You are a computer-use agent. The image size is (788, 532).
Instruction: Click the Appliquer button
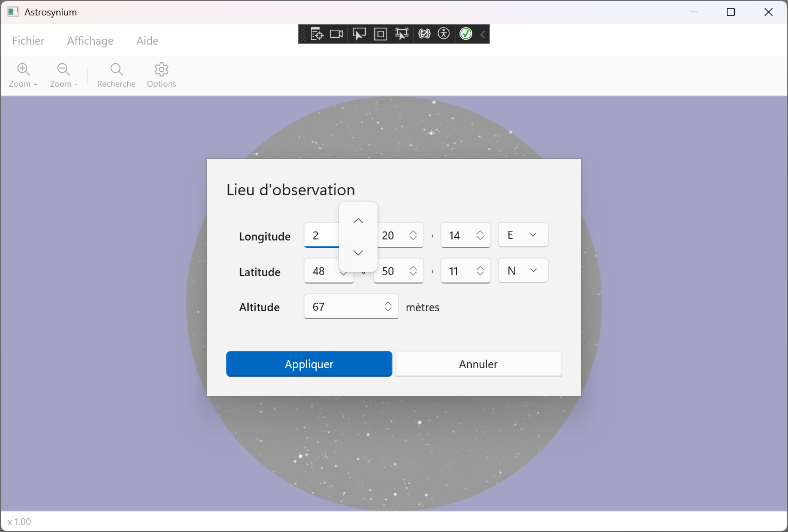pos(309,364)
